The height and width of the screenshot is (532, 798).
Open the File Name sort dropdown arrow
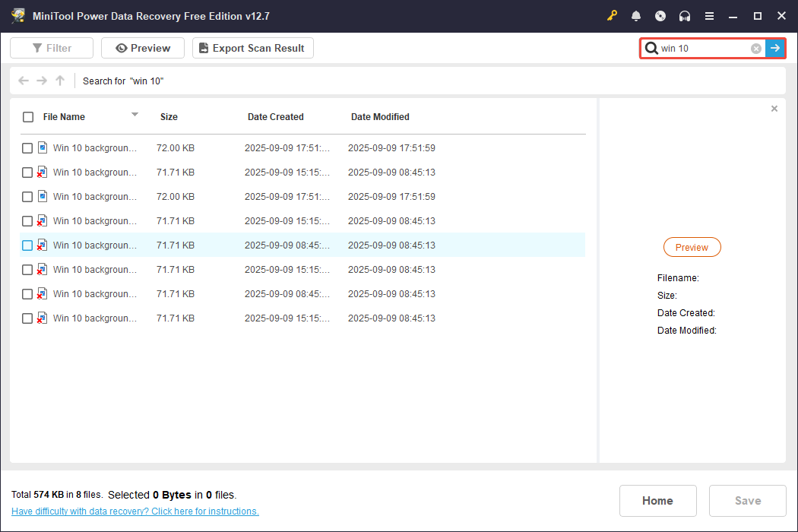135,116
